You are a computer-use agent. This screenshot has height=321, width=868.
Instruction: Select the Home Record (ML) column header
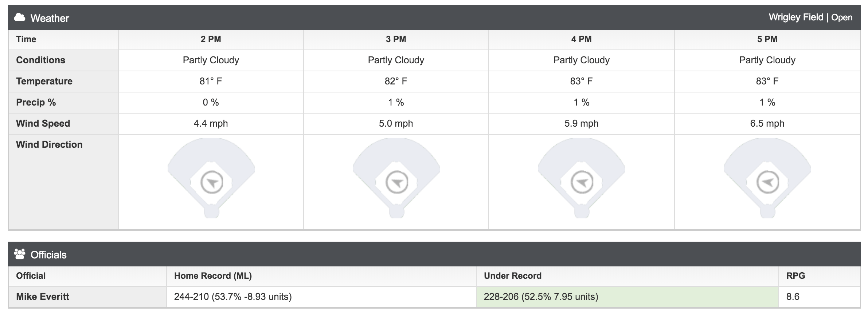pyautogui.click(x=213, y=276)
